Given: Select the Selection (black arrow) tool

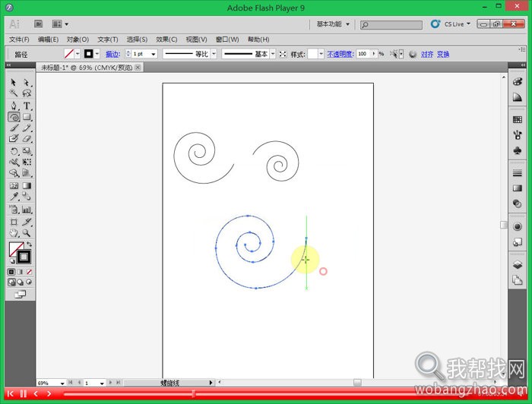Looking at the screenshot, I should coord(14,82).
